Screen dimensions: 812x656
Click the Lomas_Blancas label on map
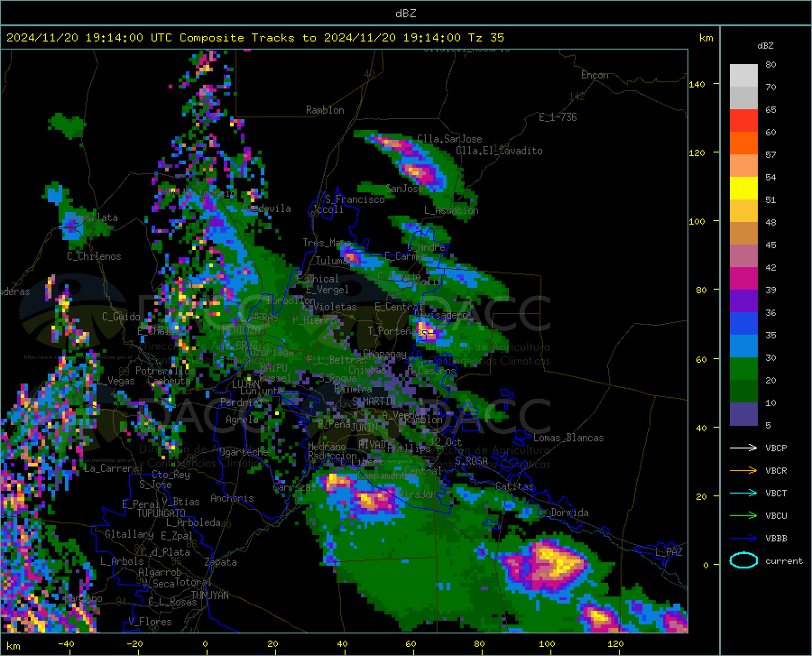(x=568, y=438)
